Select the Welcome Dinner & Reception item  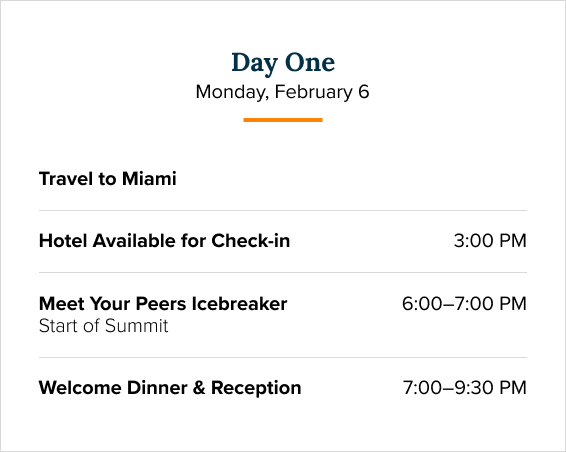point(170,388)
